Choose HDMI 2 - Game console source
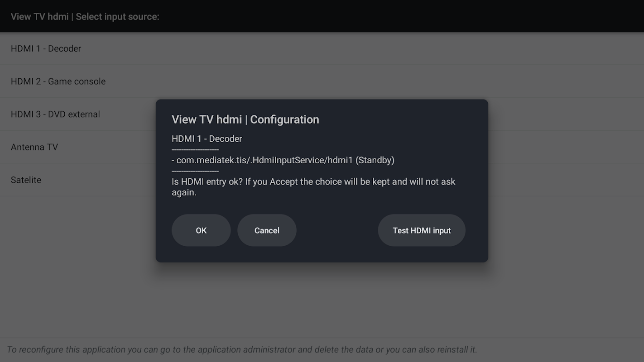Image resolution: width=644 pixels, height=362 pixels. coord(58,81)
